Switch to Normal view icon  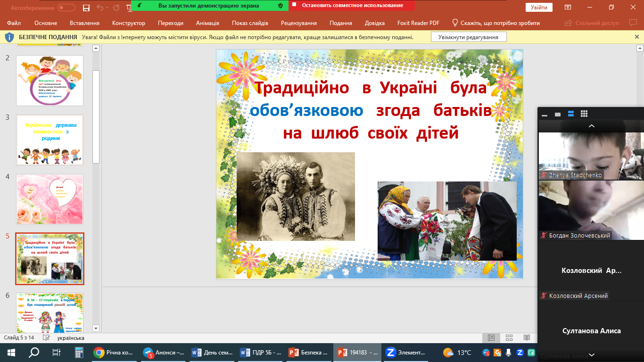coord(491,338)
